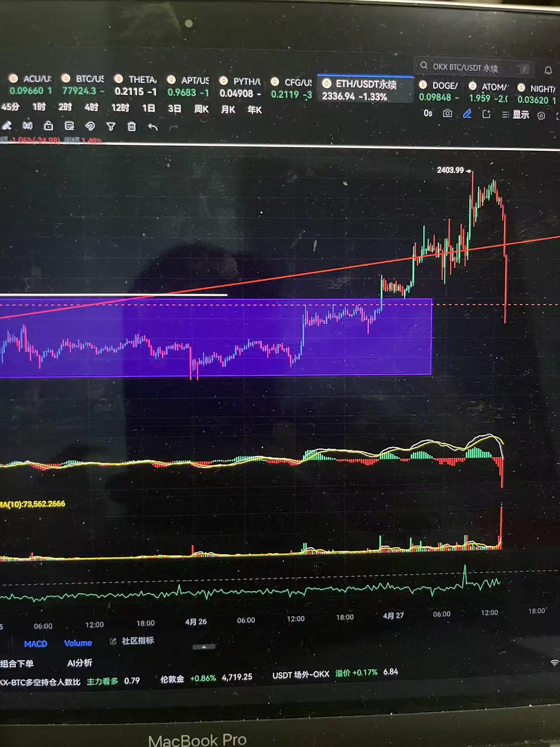Open chart settings hexagon icon
Screen dimensions: 560x747
(x=541, y=116)
